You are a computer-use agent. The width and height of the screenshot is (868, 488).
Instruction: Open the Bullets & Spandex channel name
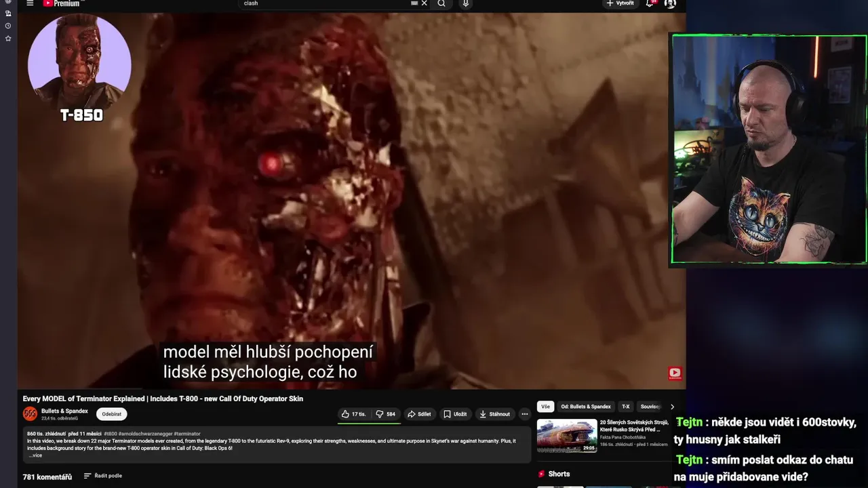tap(64, 411)
